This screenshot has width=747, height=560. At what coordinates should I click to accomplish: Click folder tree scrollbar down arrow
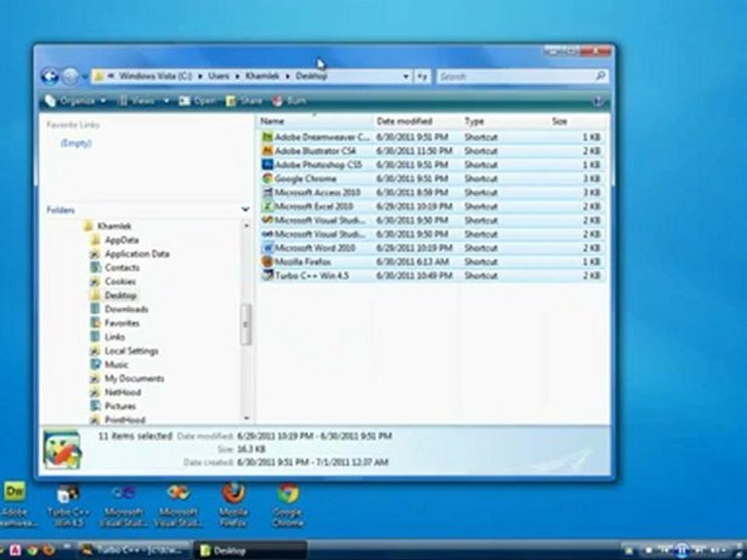point(247,418)
